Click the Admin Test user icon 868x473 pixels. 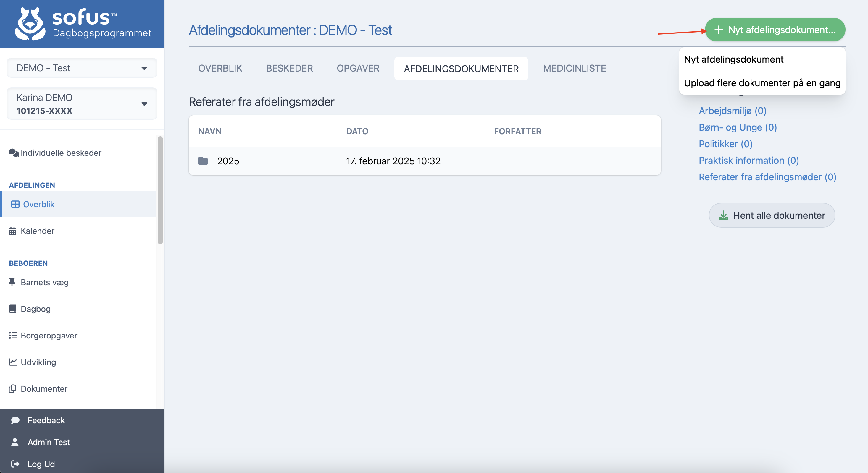[x=15, y=442]
